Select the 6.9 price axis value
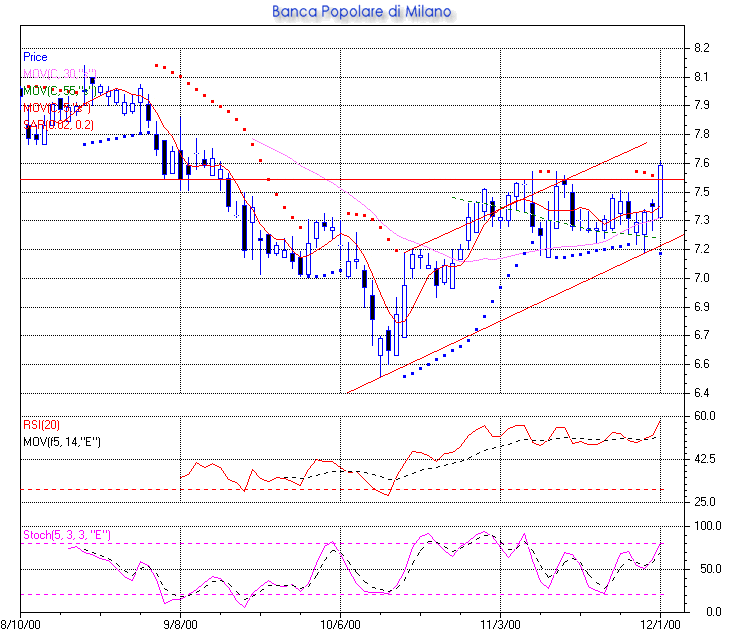 tap(702, 307)
